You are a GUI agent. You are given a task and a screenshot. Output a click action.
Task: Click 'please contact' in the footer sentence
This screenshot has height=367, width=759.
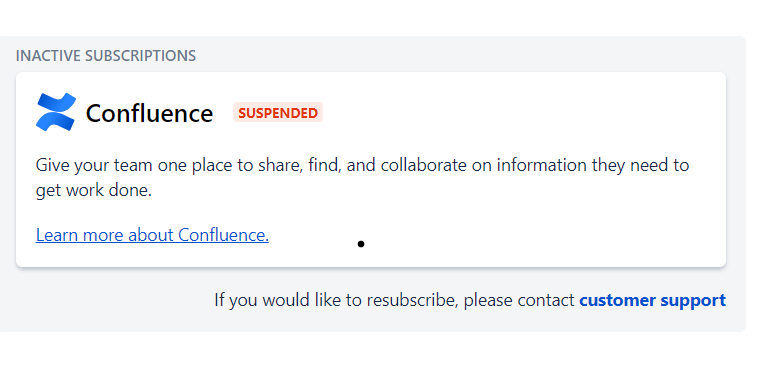(x=519, y=301)
